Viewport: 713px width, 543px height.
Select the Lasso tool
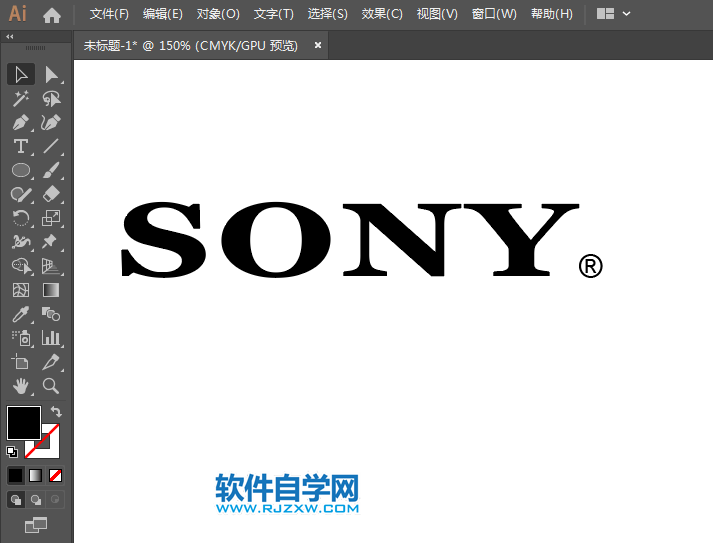(51, 99)
